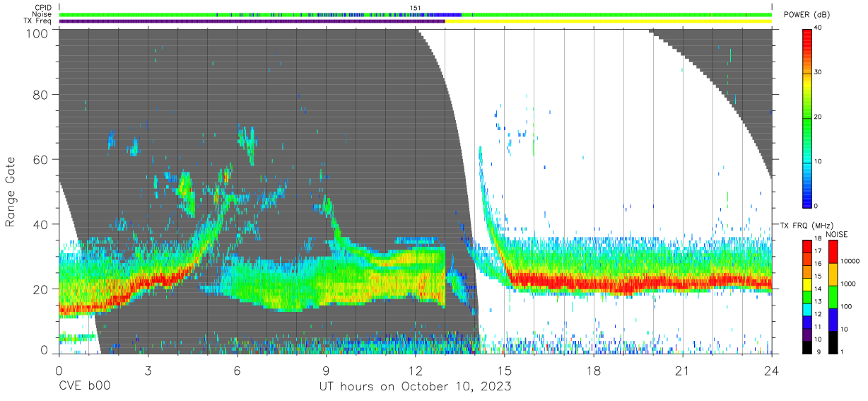Image resolution: width=868 pixels, height=401 pixels.
Task: Click the POWER (dB) color bar
Action: tap(807, 117)
